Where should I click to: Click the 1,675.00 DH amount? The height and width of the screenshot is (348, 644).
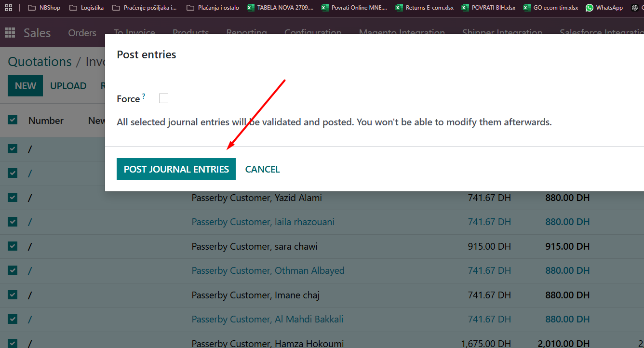click(x=486, y=343)
